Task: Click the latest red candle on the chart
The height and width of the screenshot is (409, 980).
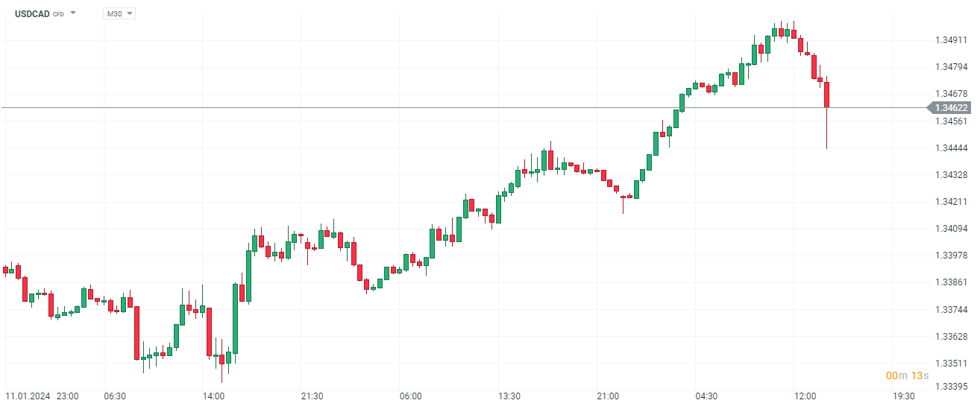Action: click(x=826, y=95)
